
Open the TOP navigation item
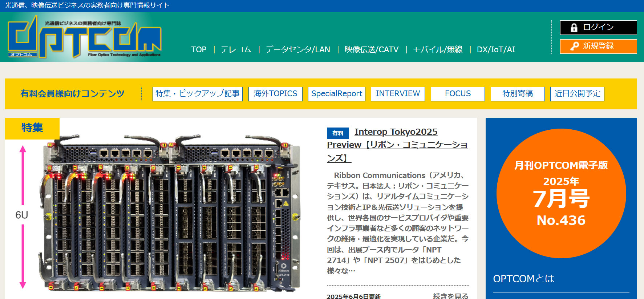[x=199, y=49]
